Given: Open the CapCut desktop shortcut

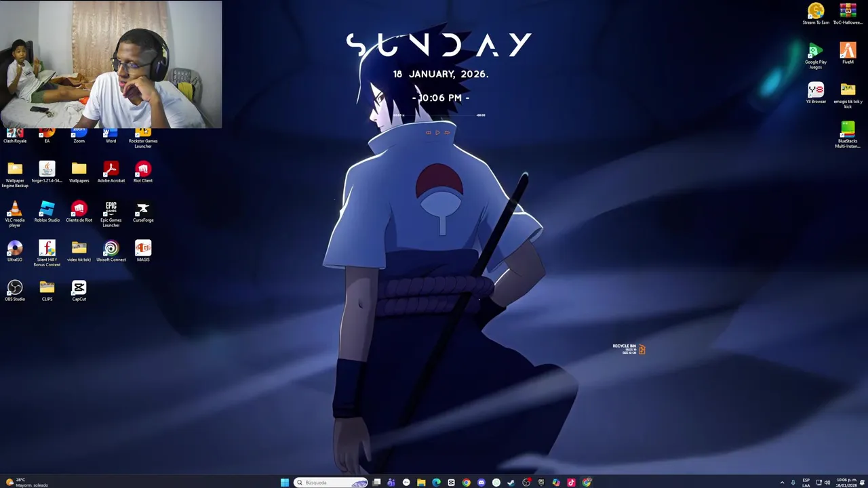Looking at the screenshot, I should [79, 290].
